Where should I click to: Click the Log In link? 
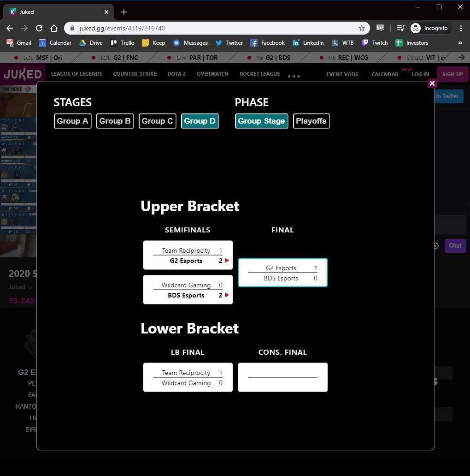pos(420,74)
